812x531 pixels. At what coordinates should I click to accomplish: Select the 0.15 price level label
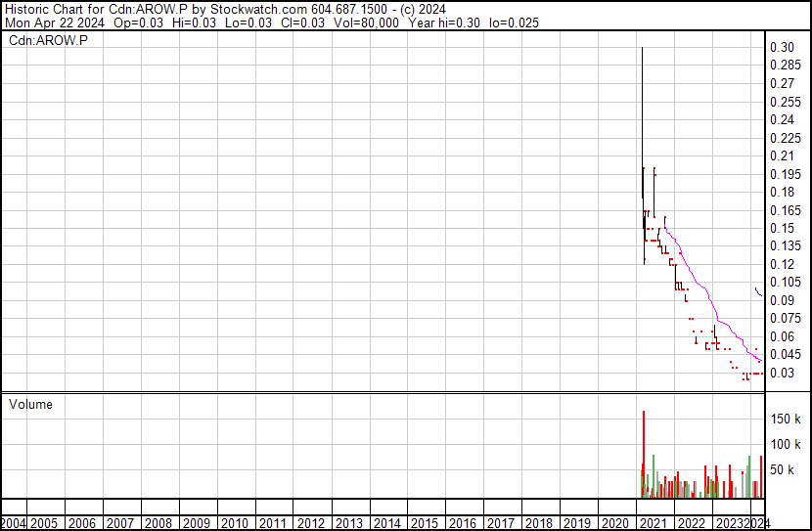(x=782, y=228)
